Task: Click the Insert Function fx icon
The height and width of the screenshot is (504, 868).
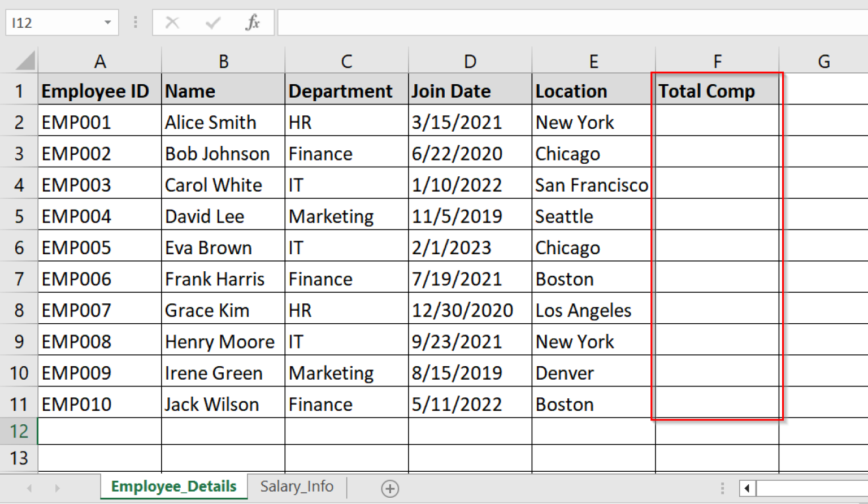Action: [253, 23]
